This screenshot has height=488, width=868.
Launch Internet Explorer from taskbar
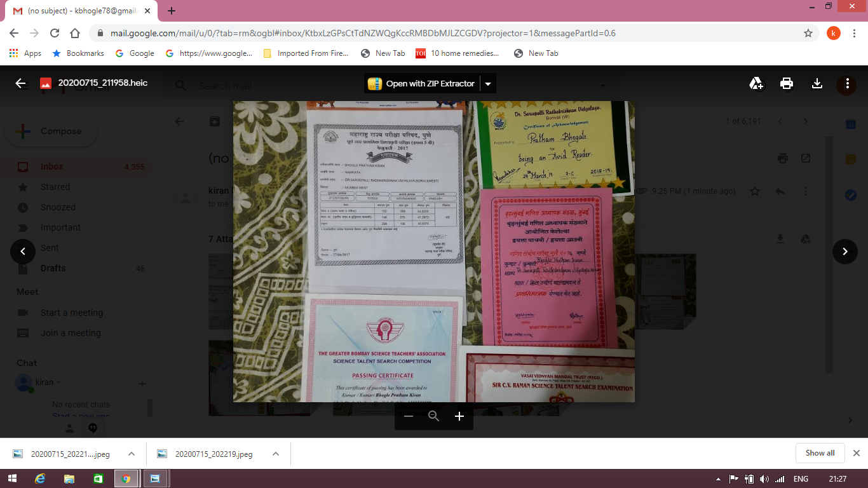(x=40, y=478)
